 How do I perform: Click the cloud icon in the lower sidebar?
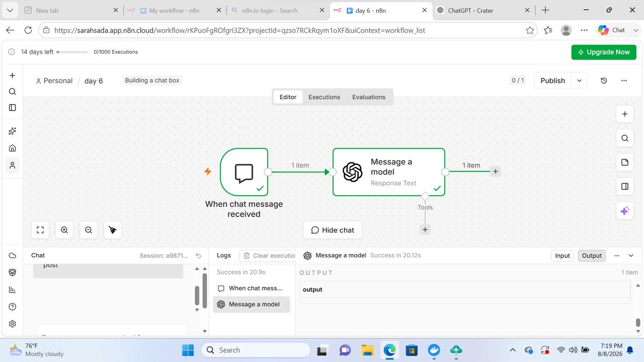[x=12, y=255]
